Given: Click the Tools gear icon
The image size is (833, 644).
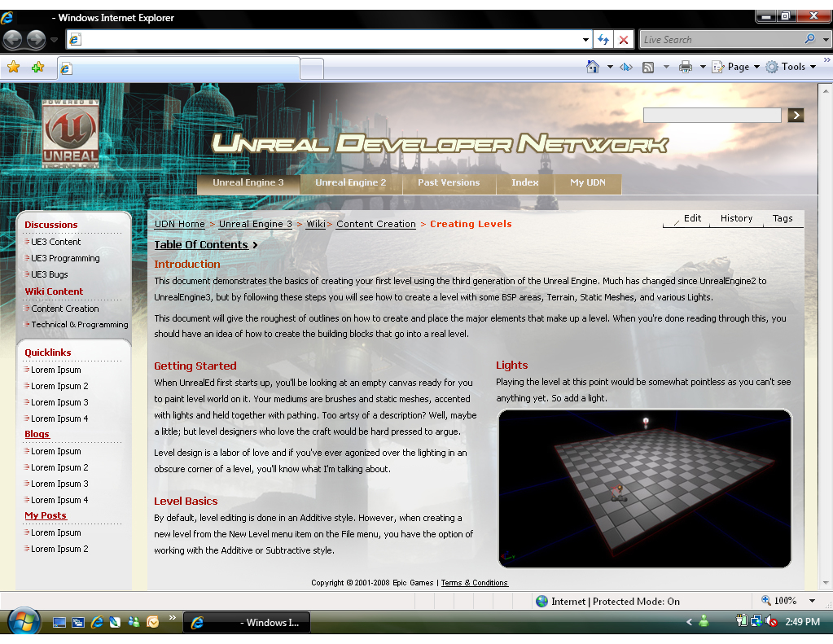Looking at the screenshot, I should pos(771,67).
